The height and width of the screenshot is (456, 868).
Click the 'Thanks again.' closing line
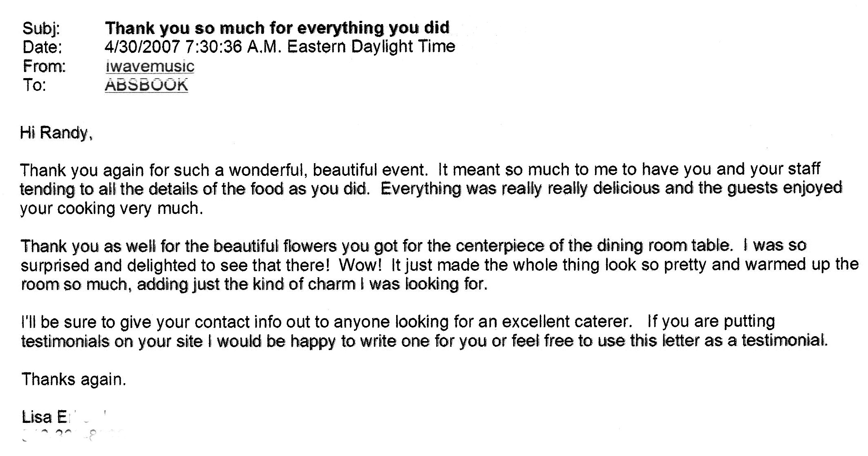[x=74, y=380]
